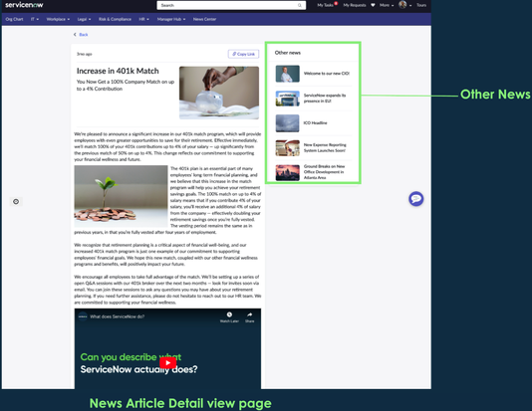This screenshot has width=532, height=411.
Task: Click the Other news panel heading
Action: [x=288, y=53]
